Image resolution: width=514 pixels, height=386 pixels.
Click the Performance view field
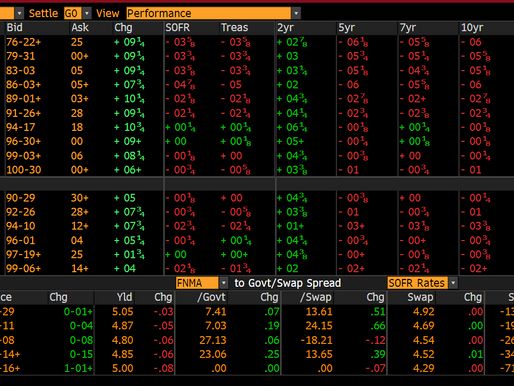point(209,13)
